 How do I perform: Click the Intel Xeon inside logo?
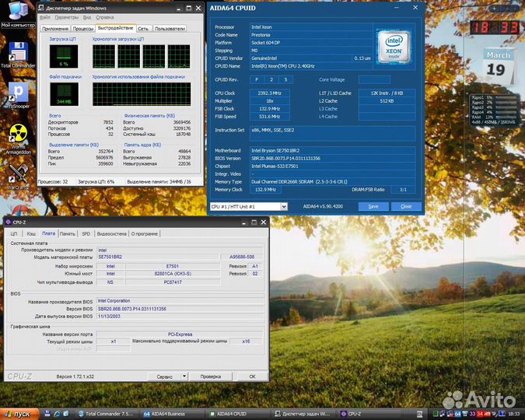394,46
